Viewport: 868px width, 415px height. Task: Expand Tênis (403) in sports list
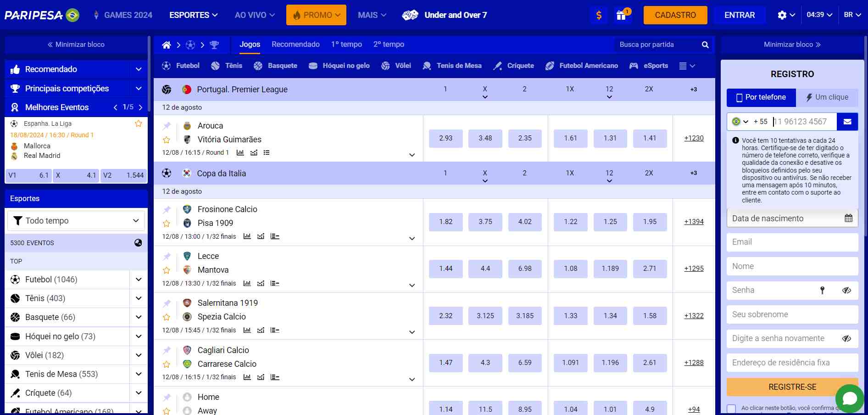click(139, 298)
